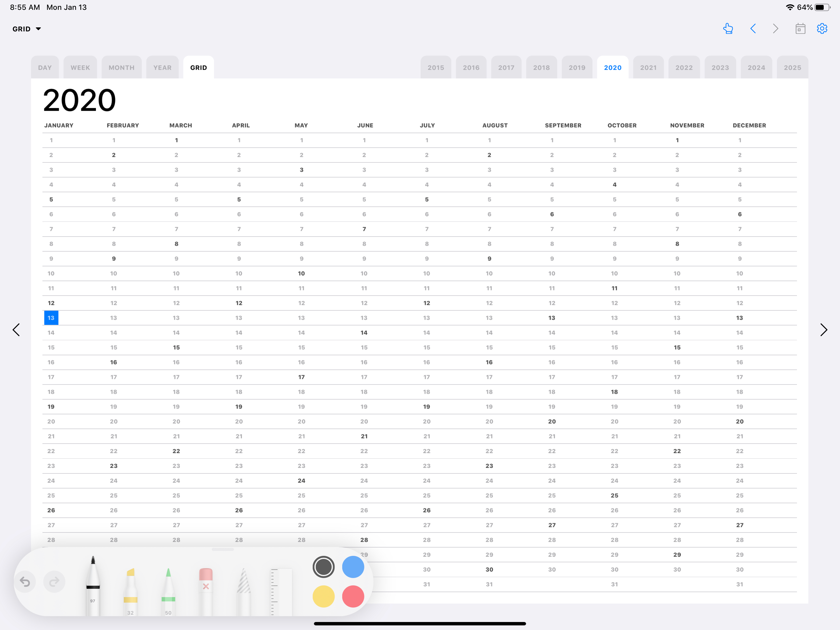This screenshot has width=840, height=630.
Task: Select July 26 in the grid
Action: click(x=427, y=510)
